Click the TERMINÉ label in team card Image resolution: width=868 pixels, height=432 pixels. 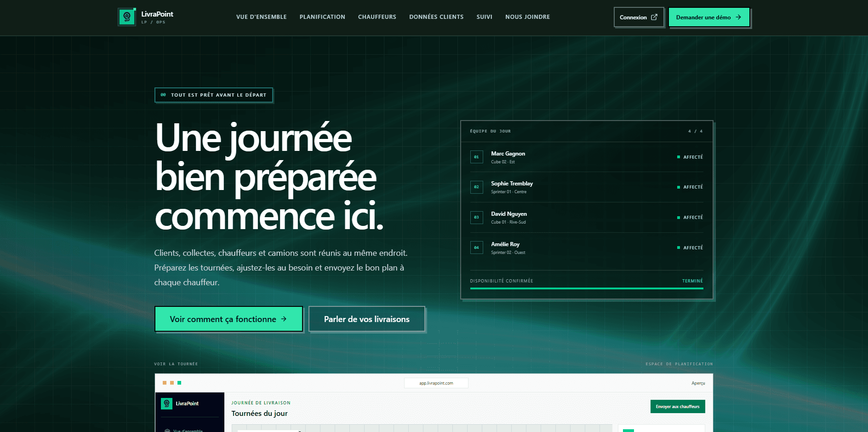point(692,281)
